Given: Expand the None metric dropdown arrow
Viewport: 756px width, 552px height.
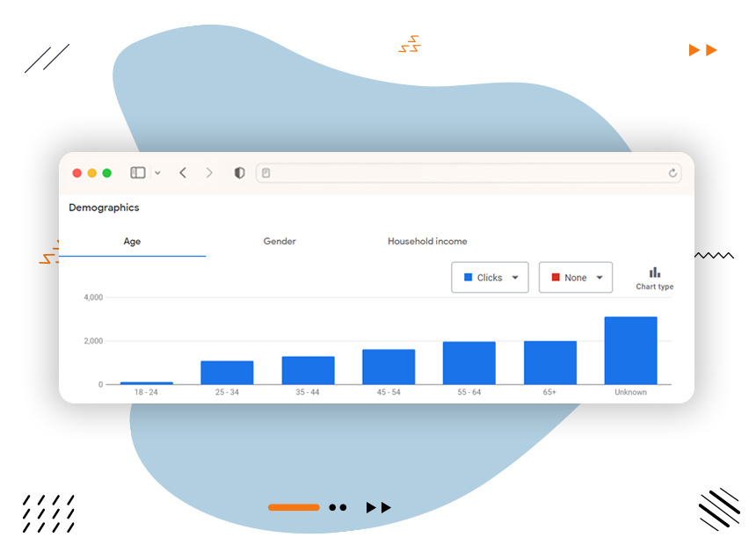Looking at the screenshot, I should (600, 278).
